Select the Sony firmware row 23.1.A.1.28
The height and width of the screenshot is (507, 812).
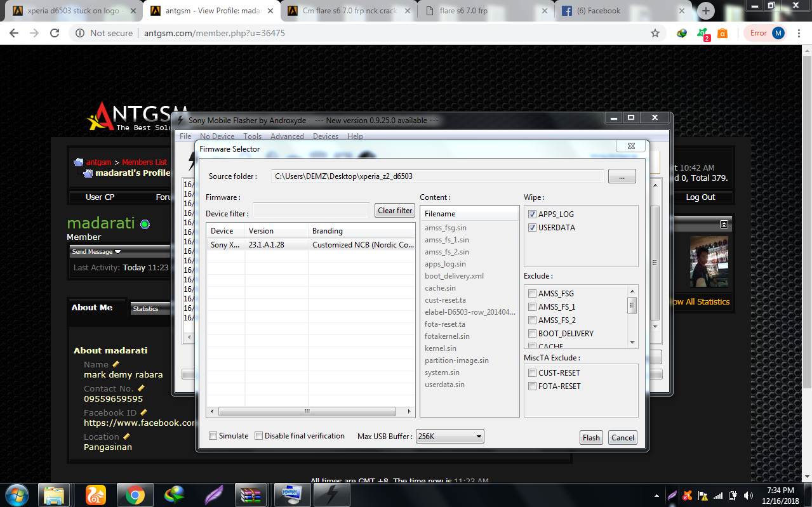click(310, 245)
